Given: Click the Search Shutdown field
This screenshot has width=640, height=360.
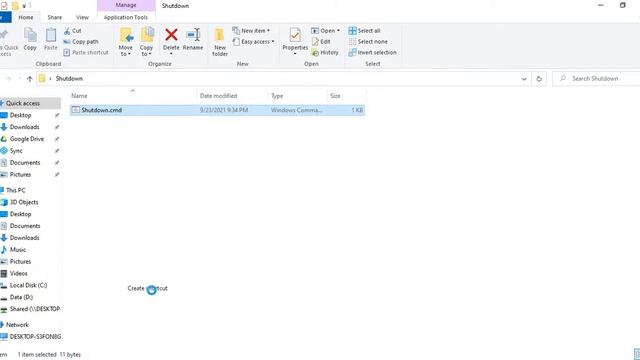Looking at the screenshot, I should [x=596, y=78].
